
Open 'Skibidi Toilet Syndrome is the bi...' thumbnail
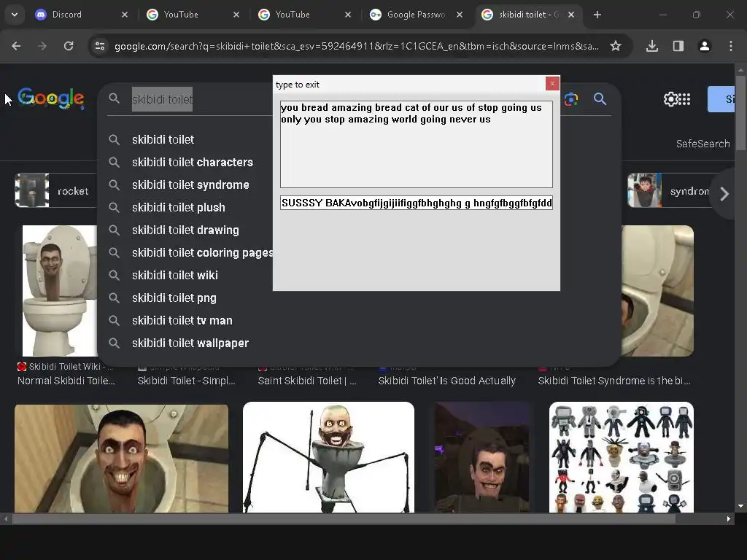tap(657, 290)
